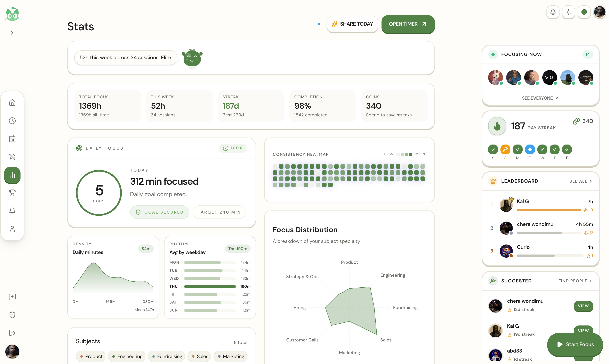Select the Stats bar chart icon
610x364 pixels.
12,175
